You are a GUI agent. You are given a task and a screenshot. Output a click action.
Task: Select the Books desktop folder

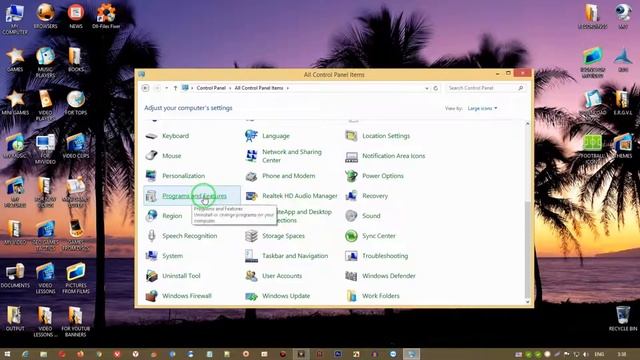coord(76,60)
